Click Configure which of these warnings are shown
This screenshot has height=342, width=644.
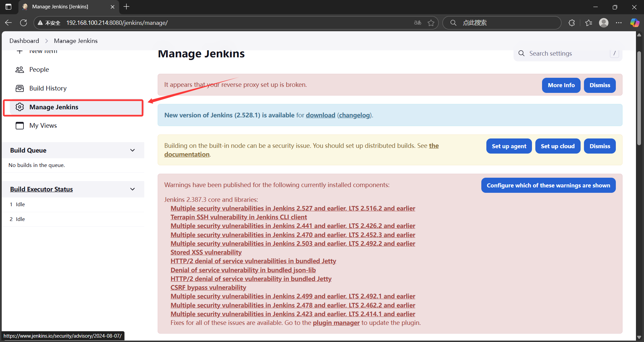548,185
